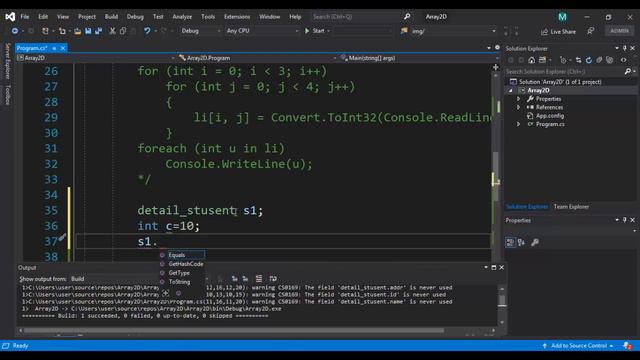Click the Save floppy disk icon
The image size is (640, 360).
[x=88, y=31]
